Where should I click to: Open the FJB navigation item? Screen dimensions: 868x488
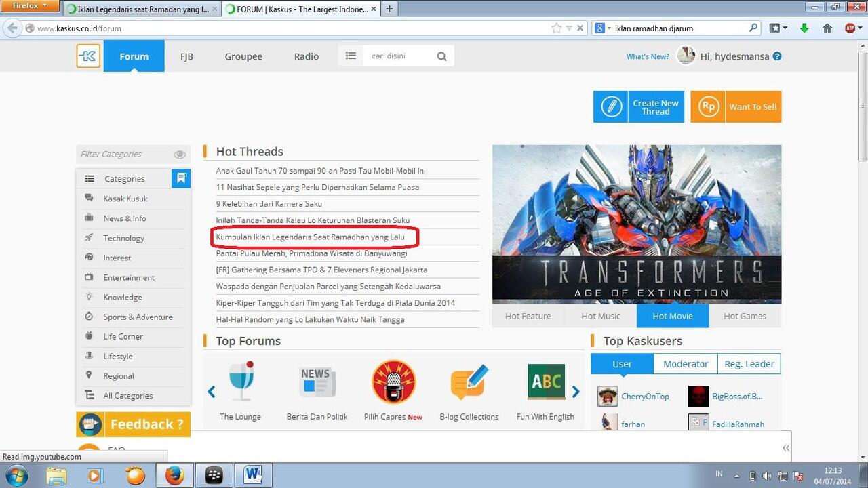tap(186, 56)
